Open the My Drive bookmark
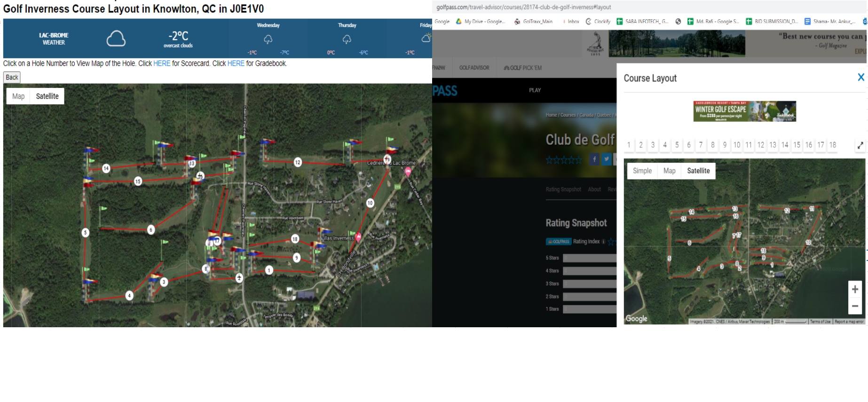Screen dimensions: 868x402 tap(481, 21)
